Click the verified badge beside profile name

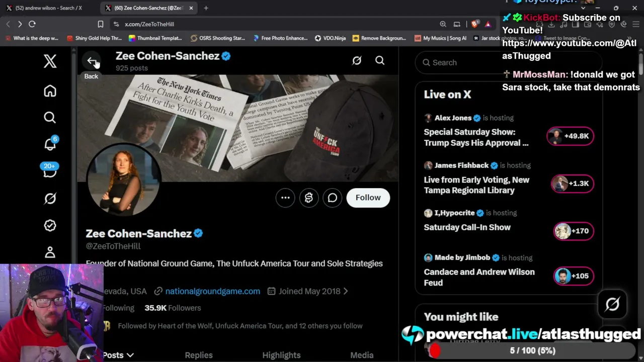pos(198,233)
